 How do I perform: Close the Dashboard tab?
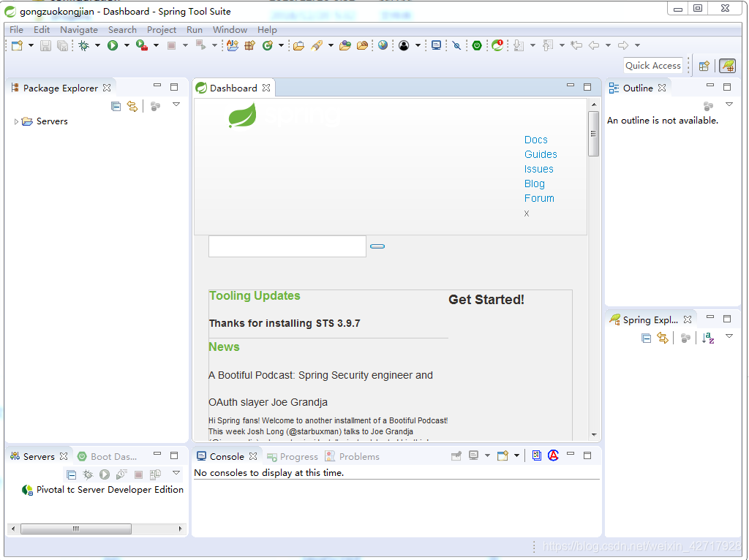pyautogui.click(x=266, y=88)
